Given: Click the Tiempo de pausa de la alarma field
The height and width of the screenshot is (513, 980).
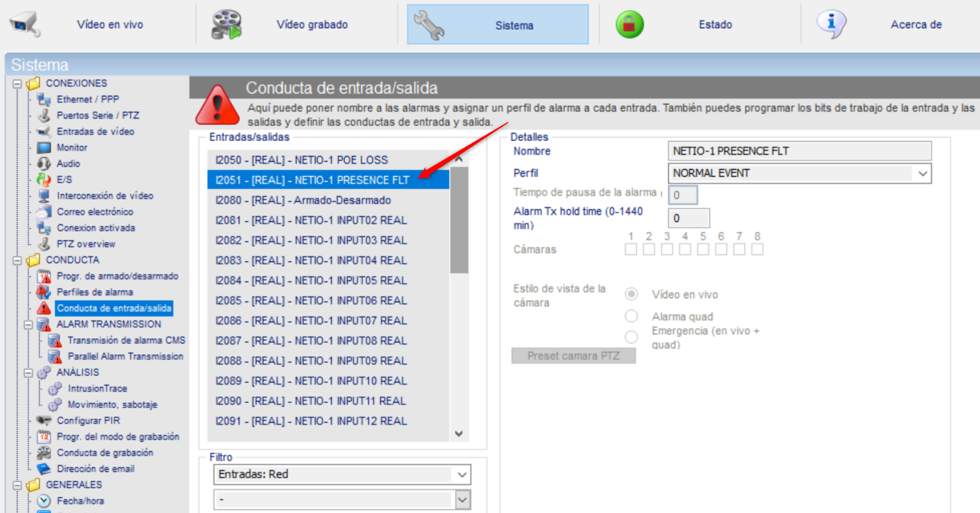Looking at the screenshot, I should [683, 195].
